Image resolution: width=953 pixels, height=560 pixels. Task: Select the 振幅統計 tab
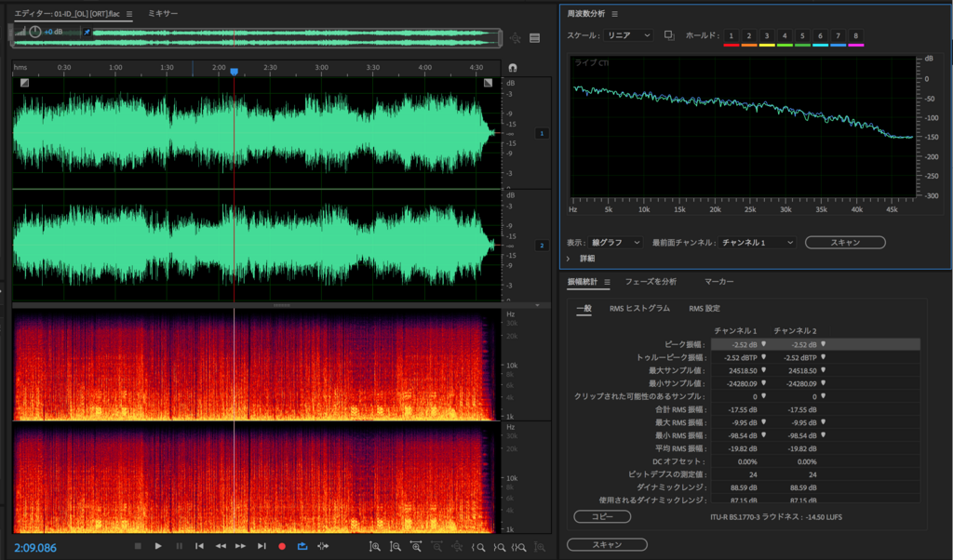click(x=583, y=282)
